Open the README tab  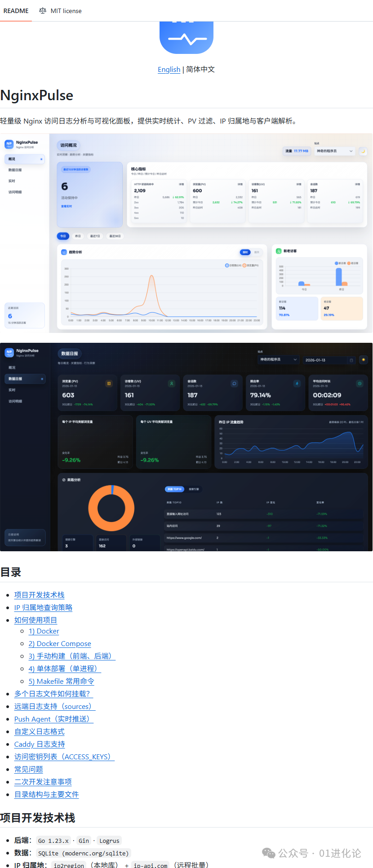(16, 11)
